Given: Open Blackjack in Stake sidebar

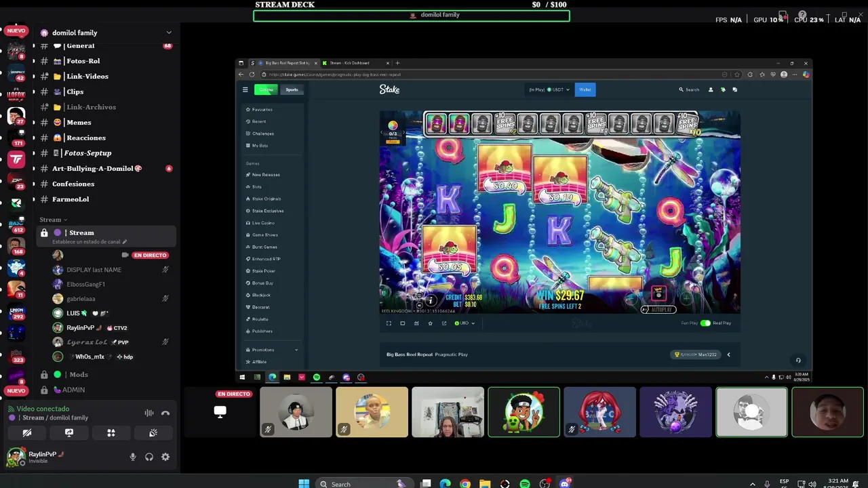Looking at the screenshot, I should click(x=261, y=296).
